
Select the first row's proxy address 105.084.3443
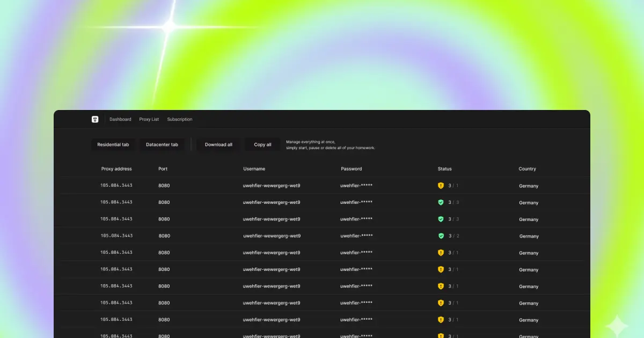click(x=116, y=185)
